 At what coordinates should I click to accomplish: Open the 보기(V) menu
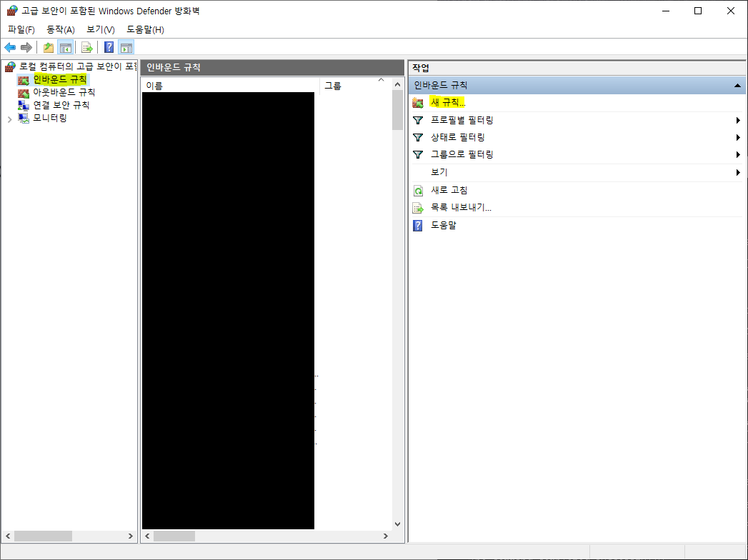pyautogui.click(x=100, y=29)
